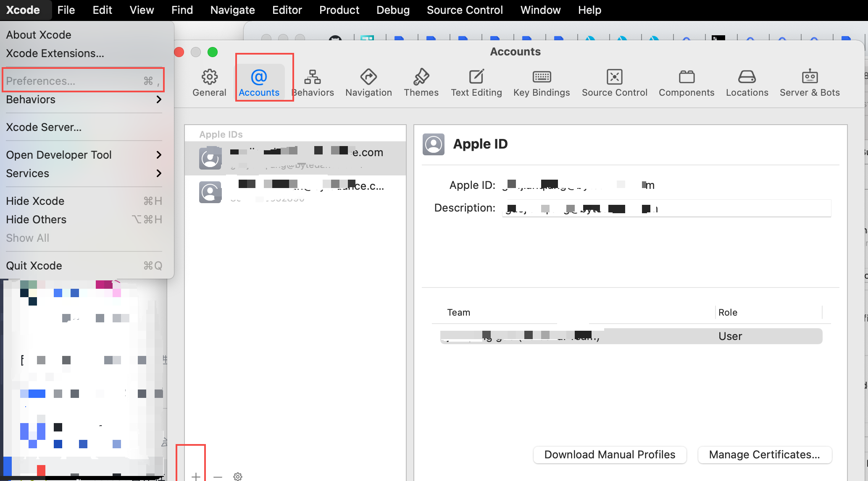
Task: Expand the Open Developer Tool submenu
Action: coord(84,155)
